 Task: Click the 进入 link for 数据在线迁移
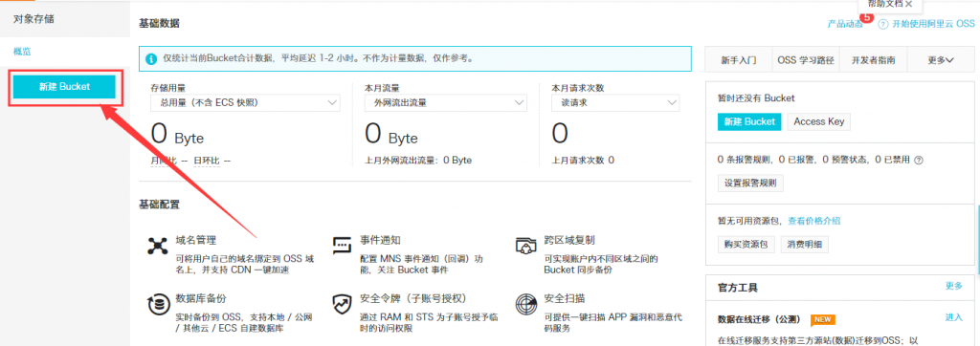pyautogui.click(x=954, y=317)
